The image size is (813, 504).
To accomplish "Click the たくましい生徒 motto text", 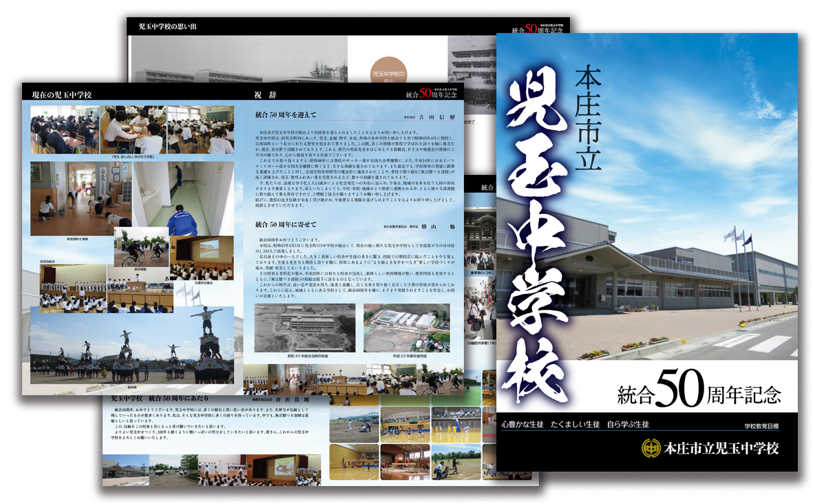I will tap(575, 424).
